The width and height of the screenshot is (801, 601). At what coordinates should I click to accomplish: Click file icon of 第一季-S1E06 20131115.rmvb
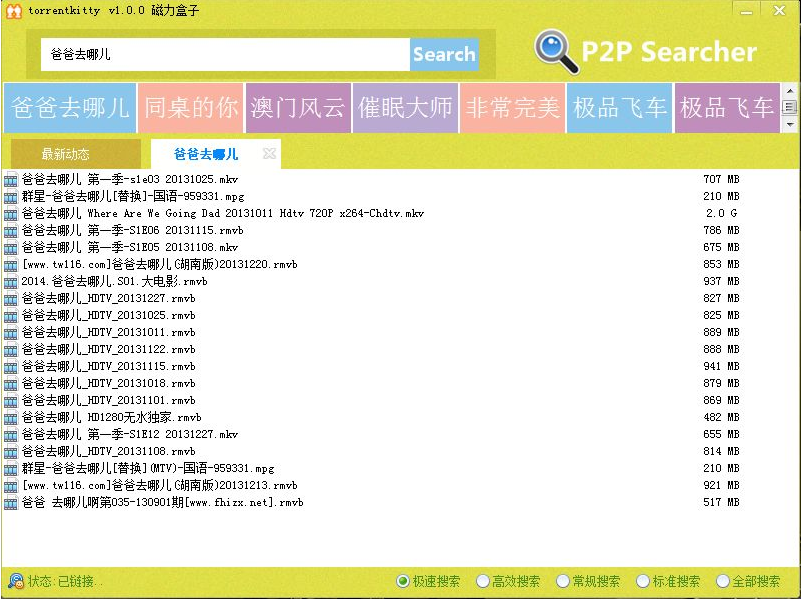tap(11, 231)
